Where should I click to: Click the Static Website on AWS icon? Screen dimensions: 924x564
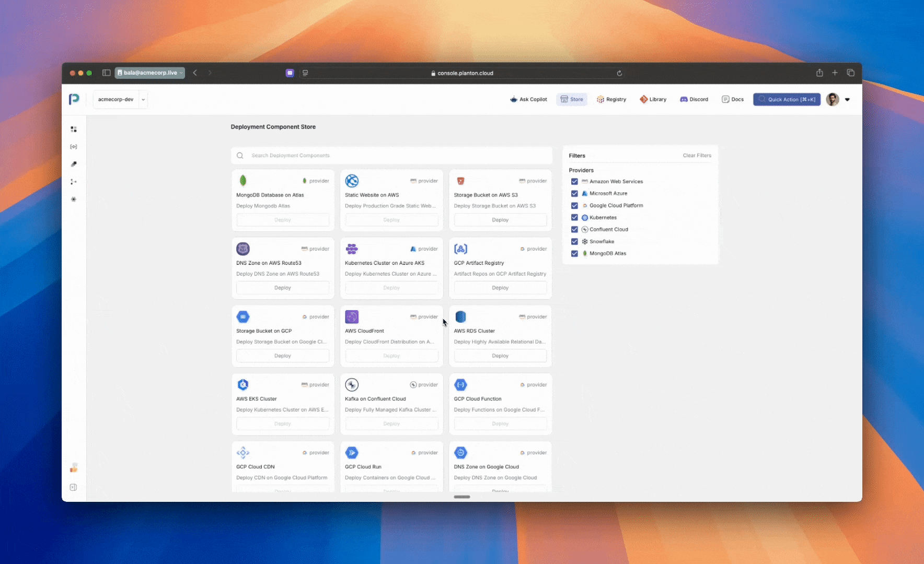352,181
